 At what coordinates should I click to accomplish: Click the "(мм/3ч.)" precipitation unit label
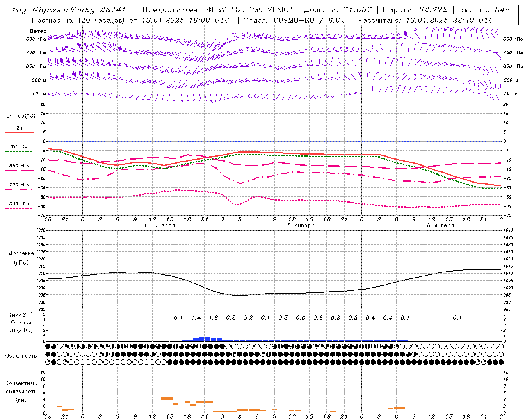[x=21, y=315]
